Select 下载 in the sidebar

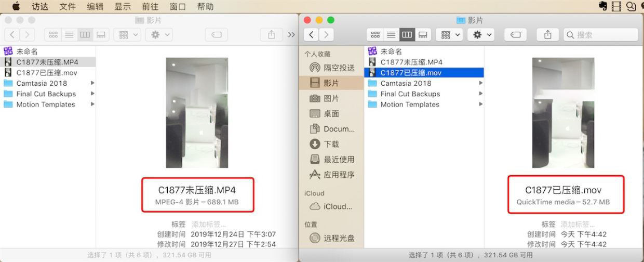(x=331, y=144)
